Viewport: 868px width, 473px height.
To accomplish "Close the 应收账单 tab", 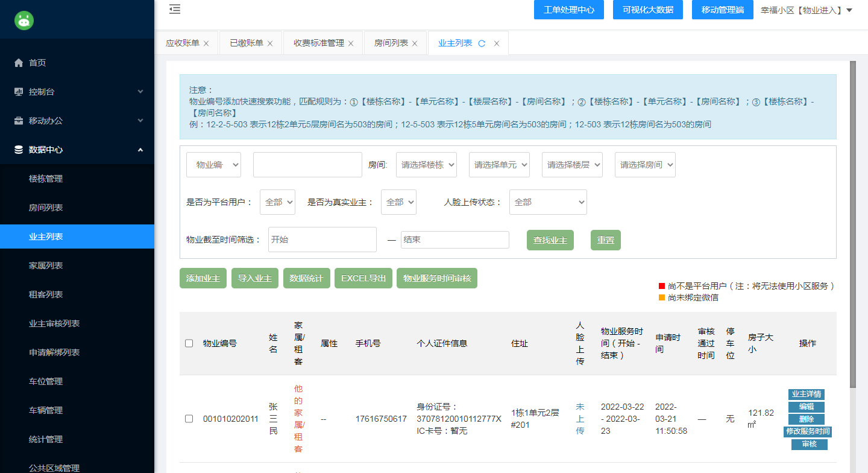I will click(x=206, y=43).
